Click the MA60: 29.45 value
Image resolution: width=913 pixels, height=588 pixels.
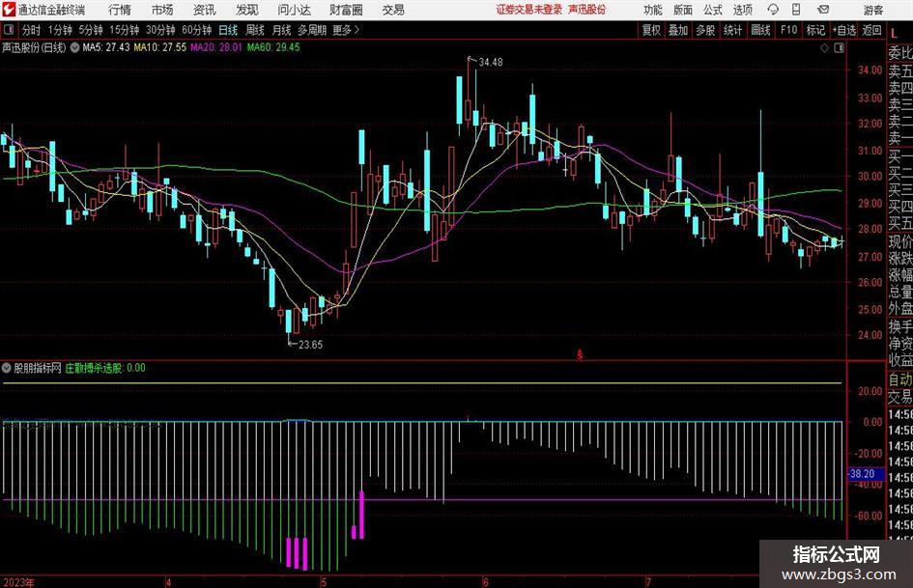[x=273, y=47]
